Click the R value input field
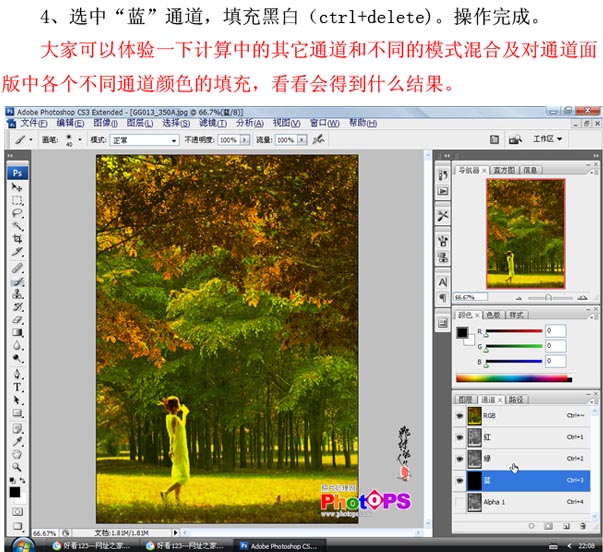 [555, 331]
